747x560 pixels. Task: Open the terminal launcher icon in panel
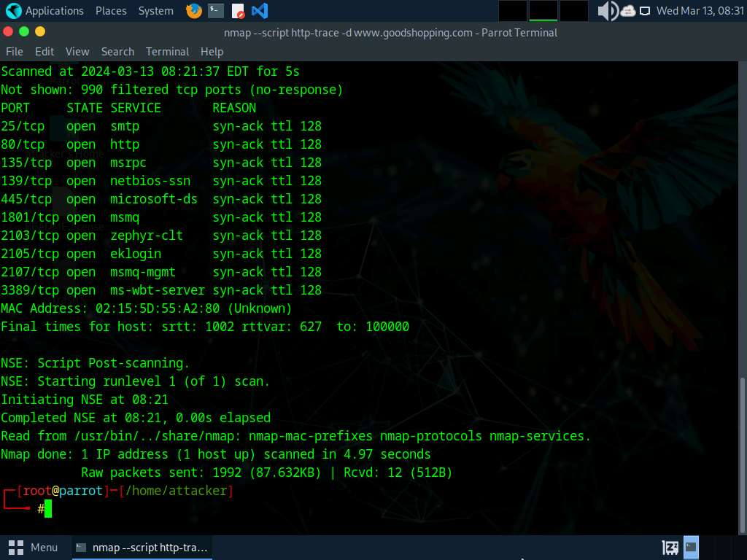pos(215,11)
